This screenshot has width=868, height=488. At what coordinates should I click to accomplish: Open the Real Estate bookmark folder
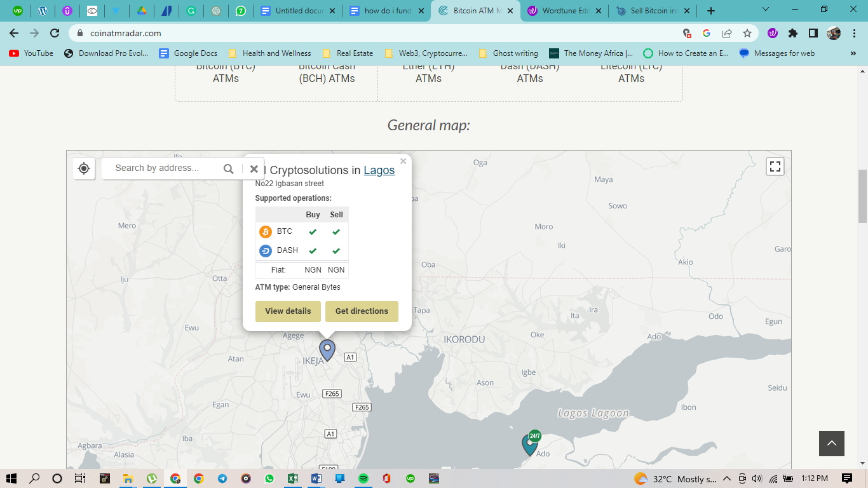click(348, 53)
